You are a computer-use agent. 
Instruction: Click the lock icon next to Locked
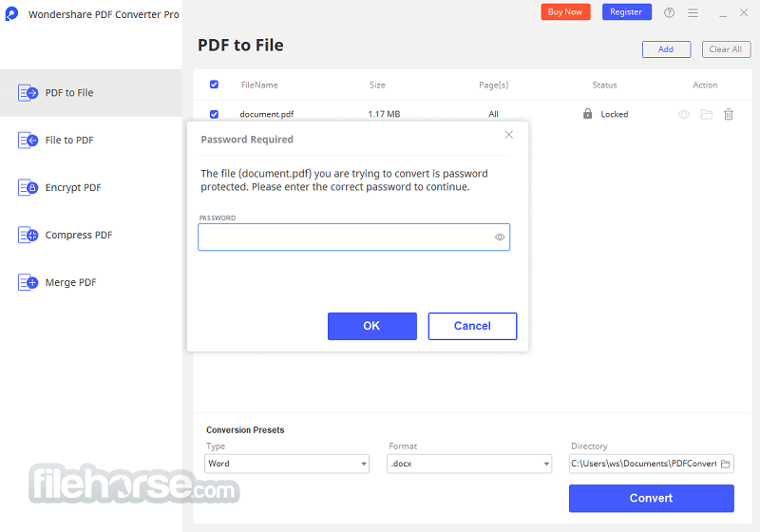[587, 114]
